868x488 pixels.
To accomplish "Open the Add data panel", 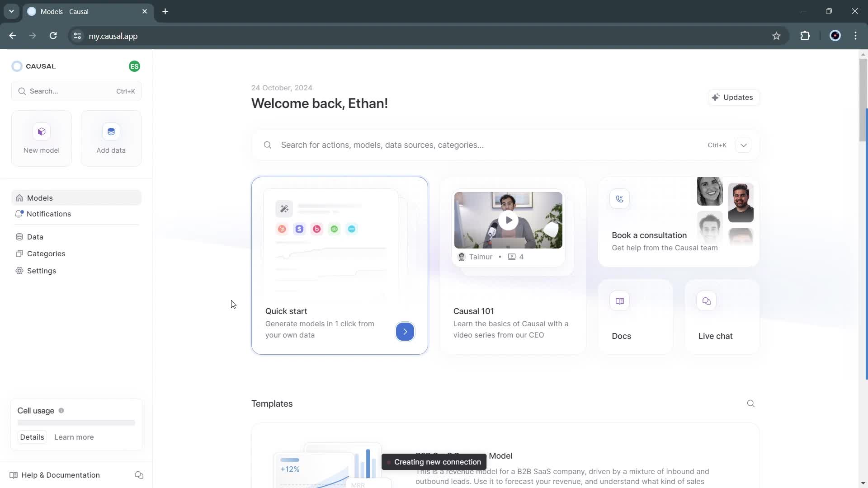I will [x=111, y=138].
